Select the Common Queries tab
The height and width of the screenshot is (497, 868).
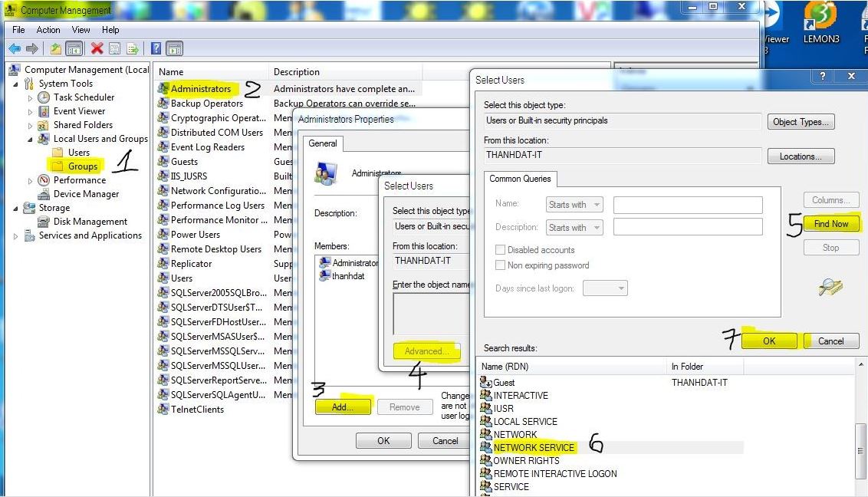coord(521,179)
